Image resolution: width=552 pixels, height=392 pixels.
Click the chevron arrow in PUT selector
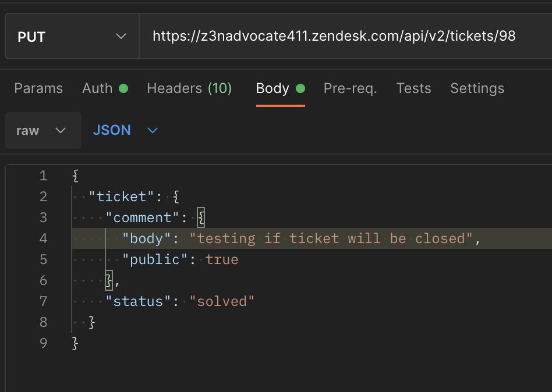point(121,37)
